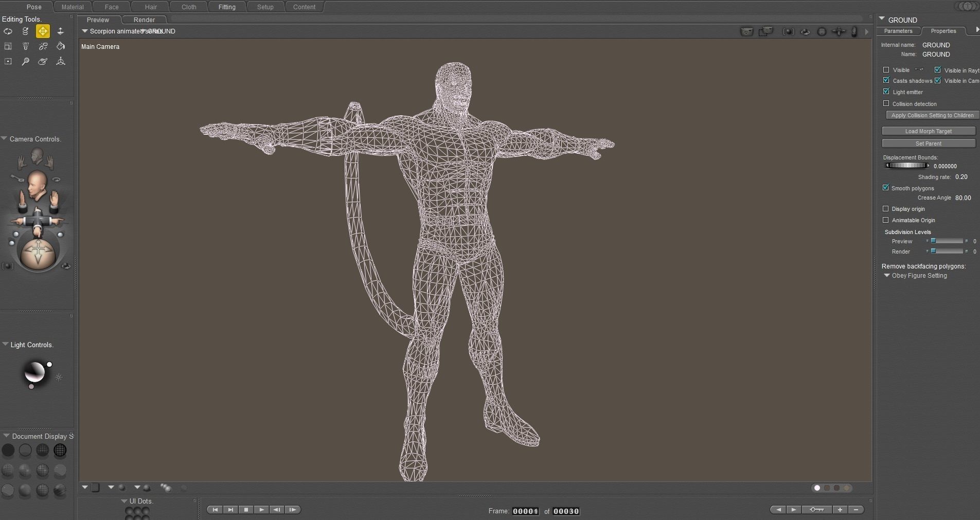Select the Rotate editing tool
The height and width of the screenshot is (520, 980).
[x=8, y=31]
